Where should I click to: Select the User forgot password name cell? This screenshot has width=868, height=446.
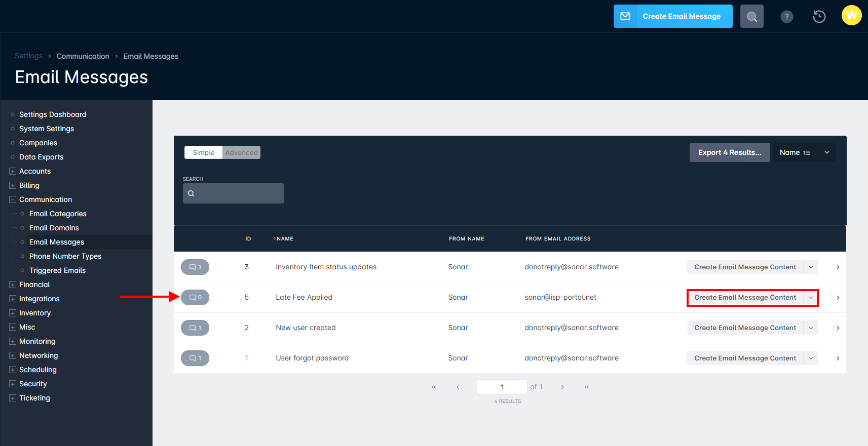(312, 358)
